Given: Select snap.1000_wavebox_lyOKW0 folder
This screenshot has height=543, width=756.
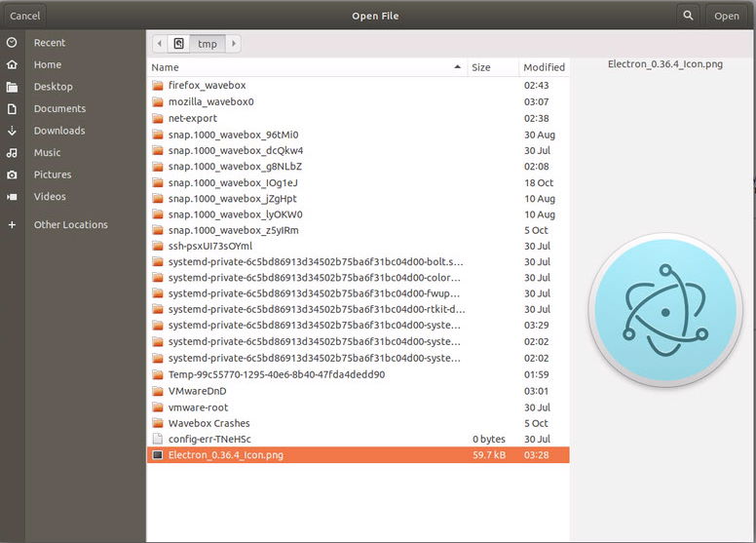Looking at the screenshot, I should coord(358,214).
